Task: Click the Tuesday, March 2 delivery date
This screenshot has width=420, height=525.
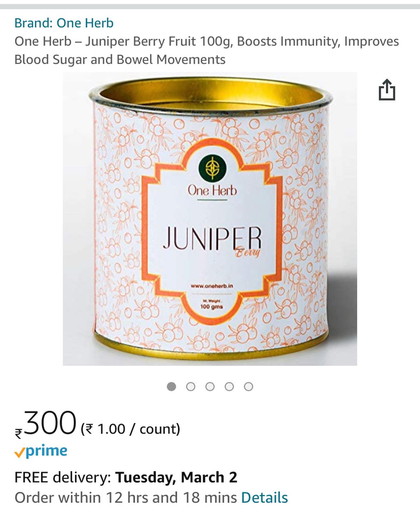Action: (x=176, y=477)
